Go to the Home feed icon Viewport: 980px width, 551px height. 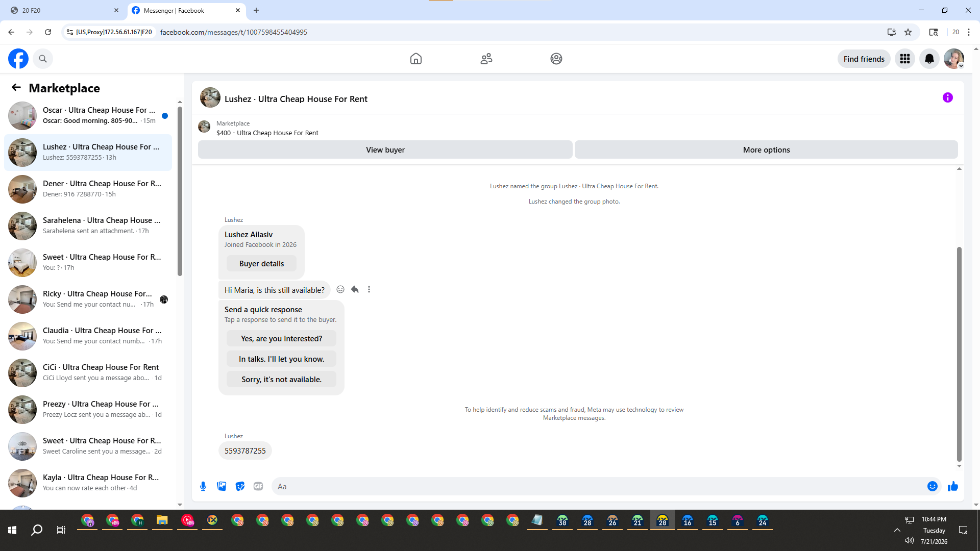pyautogui.click(x=416, y=59)
